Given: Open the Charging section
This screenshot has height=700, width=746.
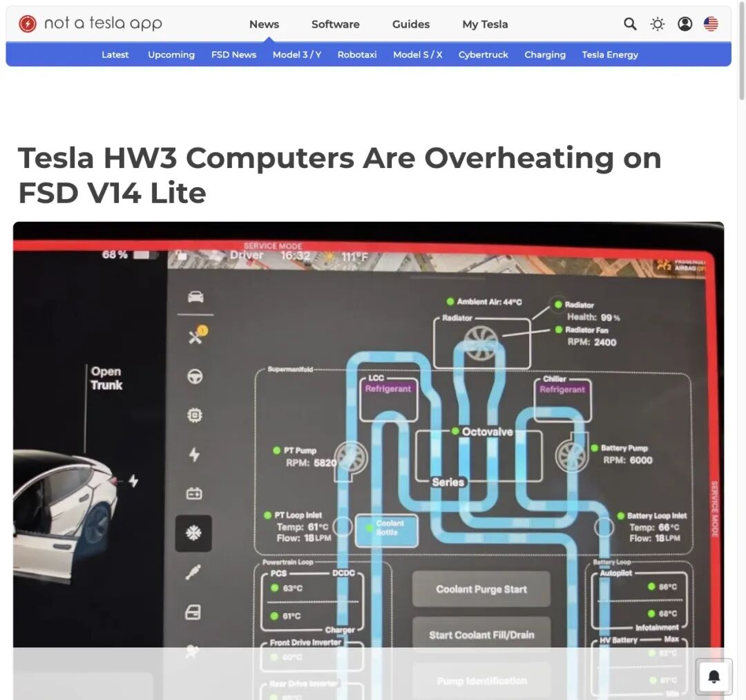Looking at the screenshot, I should click(x=545, y=55).
